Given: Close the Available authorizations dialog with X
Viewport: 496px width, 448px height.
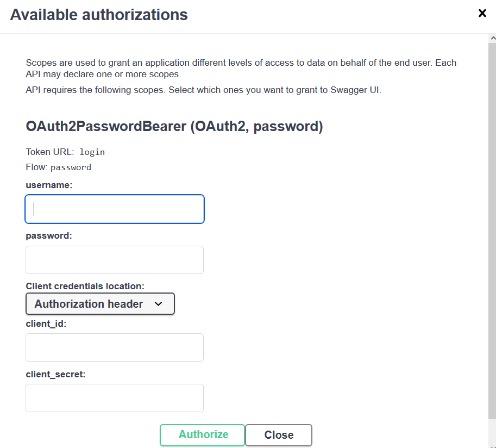Looking at the screenshot, I should click(482, 14).
